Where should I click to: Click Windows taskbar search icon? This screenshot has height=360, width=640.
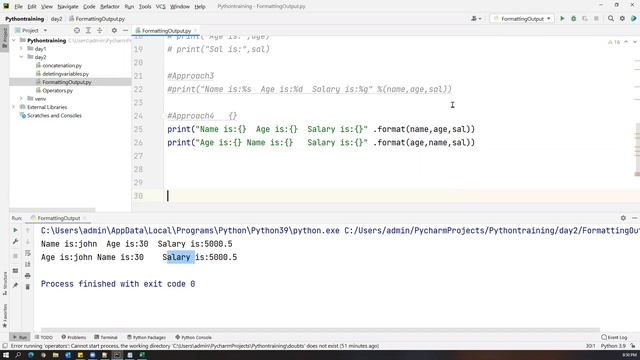coord(18,355)
